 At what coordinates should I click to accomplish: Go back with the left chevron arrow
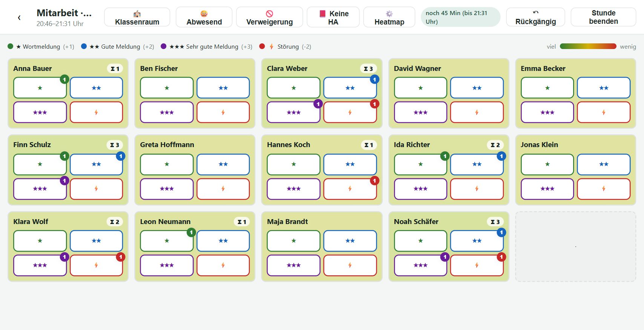19,17
